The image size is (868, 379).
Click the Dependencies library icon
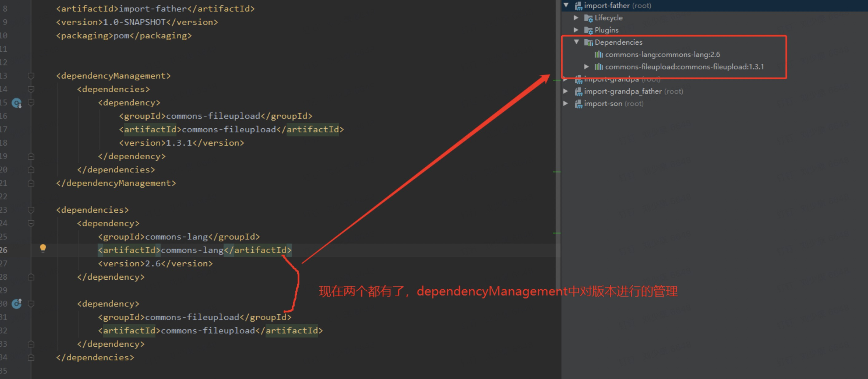[x=589, y=42]
